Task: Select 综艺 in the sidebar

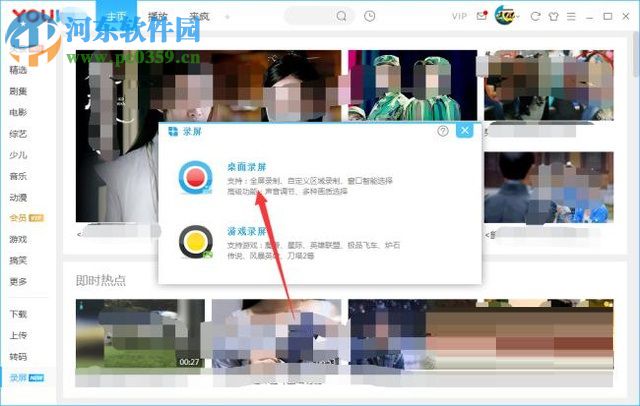Action: (x=18, y=134)
